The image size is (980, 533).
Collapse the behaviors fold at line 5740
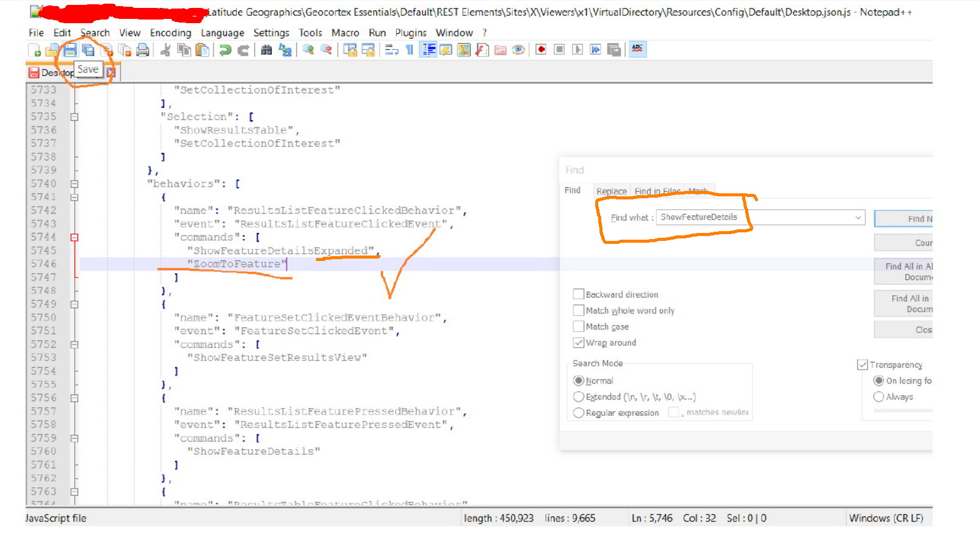click(74, 184)
